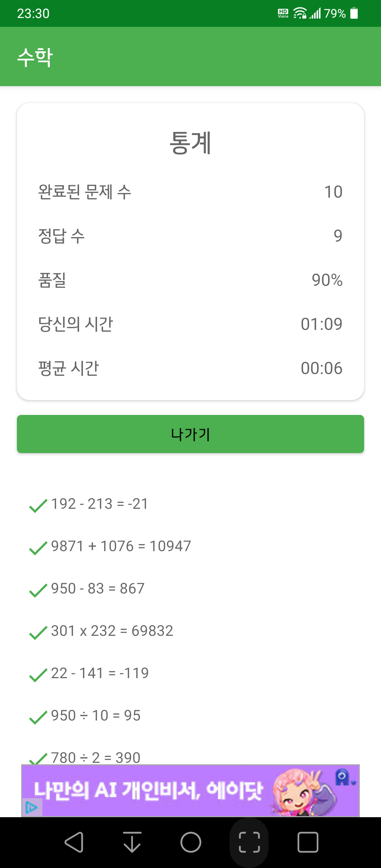Tap the 품질 90% statistic row
This screenshot has height=868, width=381.
(x=190, y=280)
